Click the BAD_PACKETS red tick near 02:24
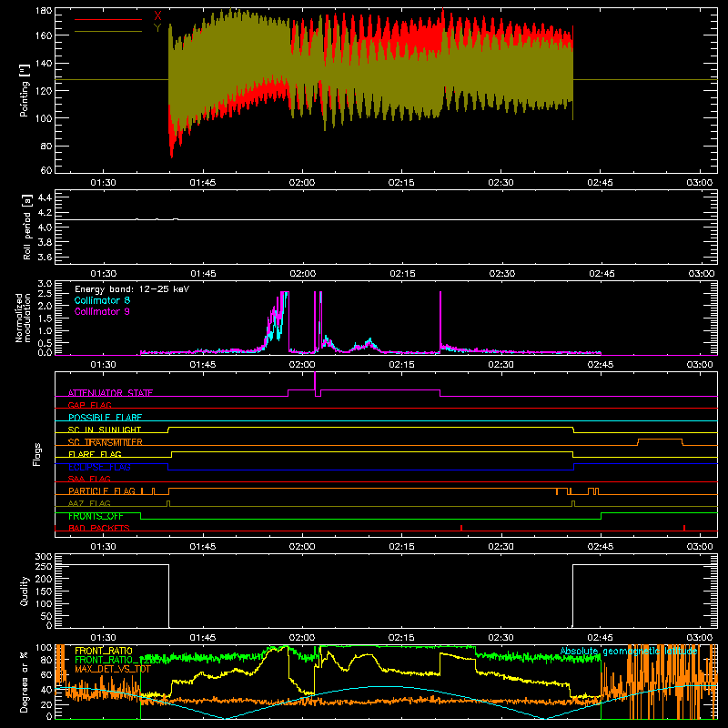The height and width of the screenshot is (728, 728). [461, 528]
